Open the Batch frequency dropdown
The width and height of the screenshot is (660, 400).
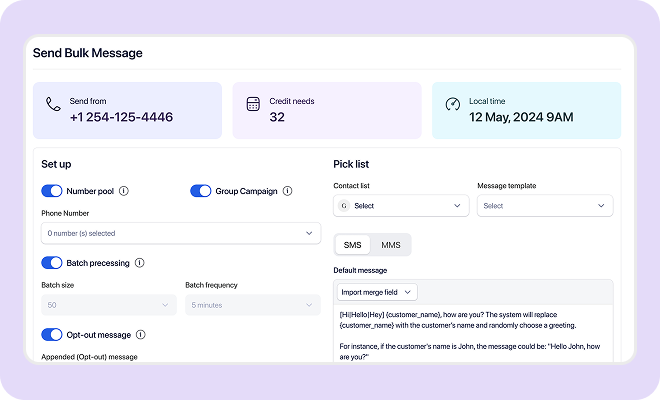253,305
